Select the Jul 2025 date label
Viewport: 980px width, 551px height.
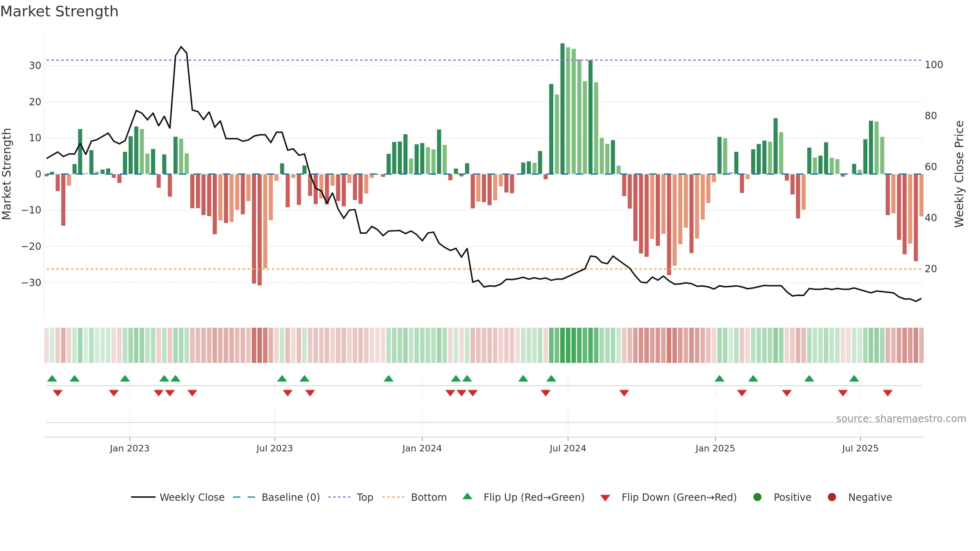click(x=860, y=449)
